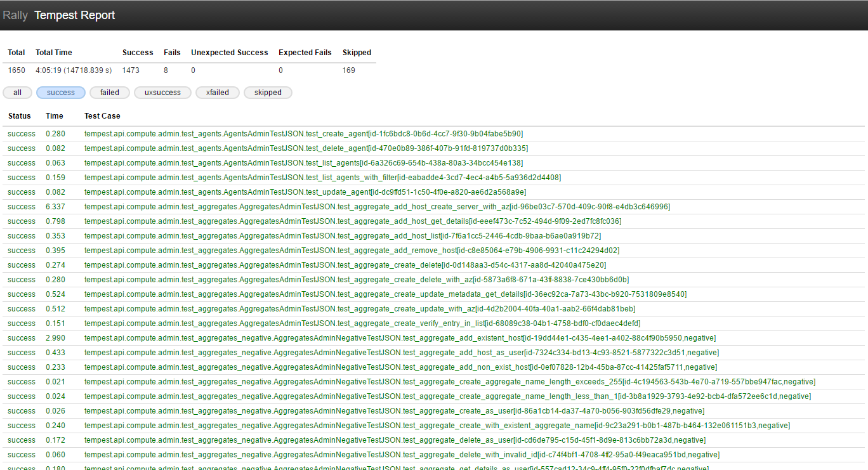Filter by 'failed' tests
Image resolution: width=868 pixels, height=470 pixels.
(x=110, y=93)
